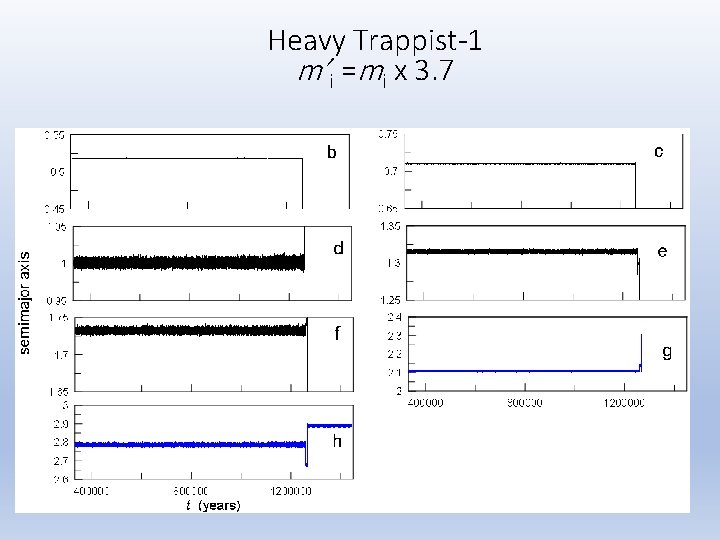Click the panel label "c"

click(658, 152)
